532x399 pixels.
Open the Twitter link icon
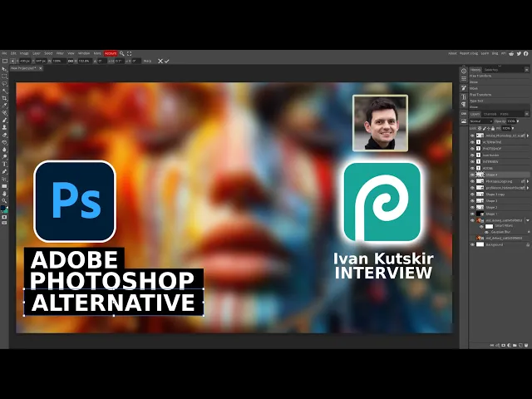(x=519, y=53)
